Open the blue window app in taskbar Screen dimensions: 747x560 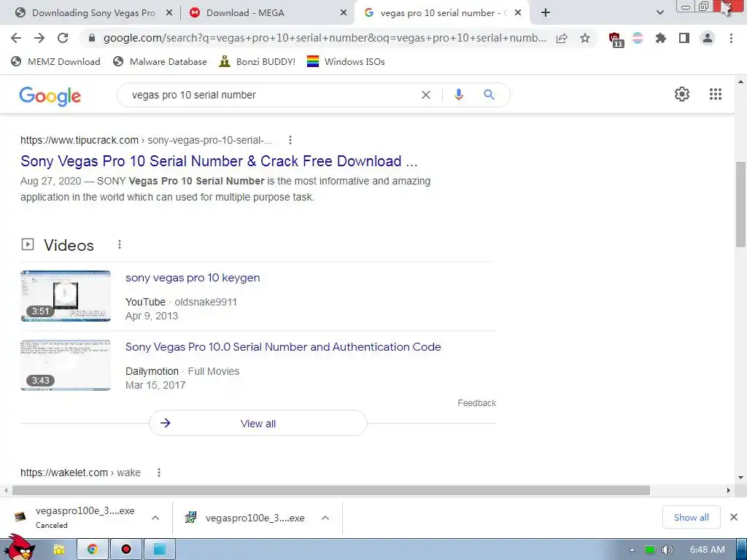159,550
